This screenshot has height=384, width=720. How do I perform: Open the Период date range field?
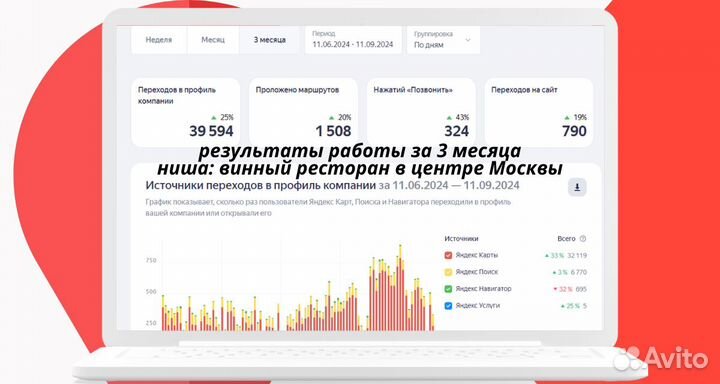(x=353, y=40)
